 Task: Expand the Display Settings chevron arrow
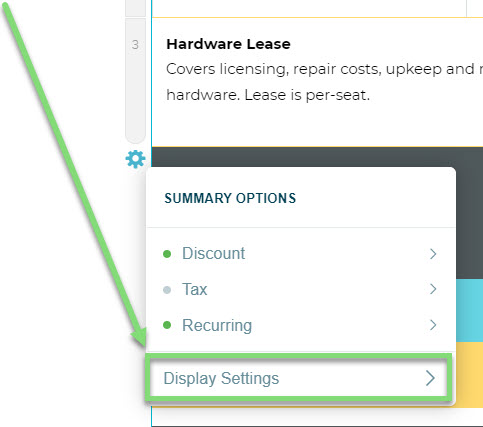click(x=430, y=378)
